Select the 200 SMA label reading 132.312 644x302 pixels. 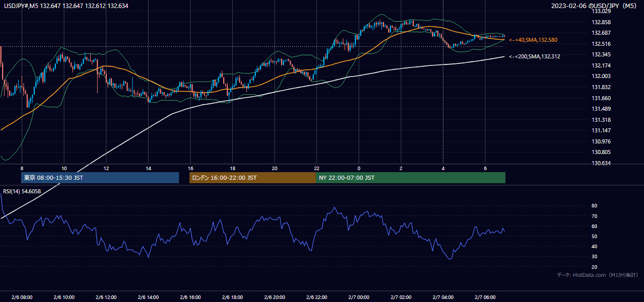point(535,57)
